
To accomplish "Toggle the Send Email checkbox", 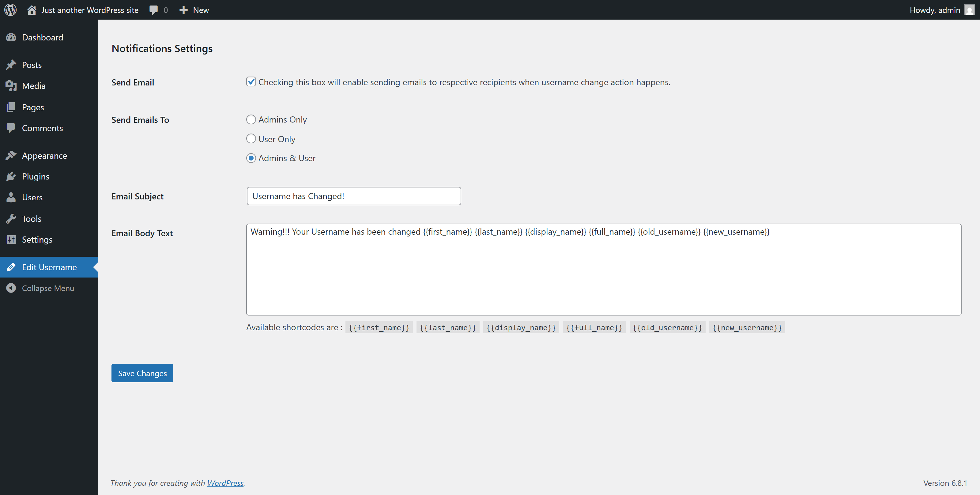I will pos(251,82).
